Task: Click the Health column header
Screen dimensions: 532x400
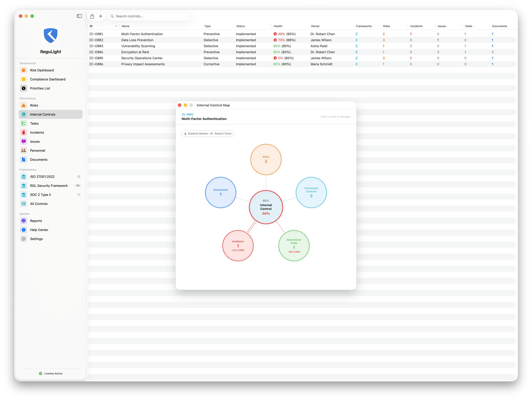Action: click(x=278, y=26)
